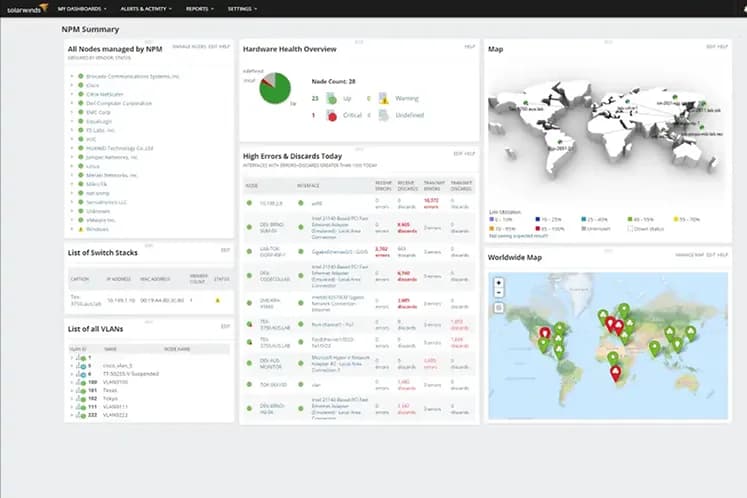Open the Cisco vendor link
Image resolution: width=747 pixels, height=498 pixels.
93,85
